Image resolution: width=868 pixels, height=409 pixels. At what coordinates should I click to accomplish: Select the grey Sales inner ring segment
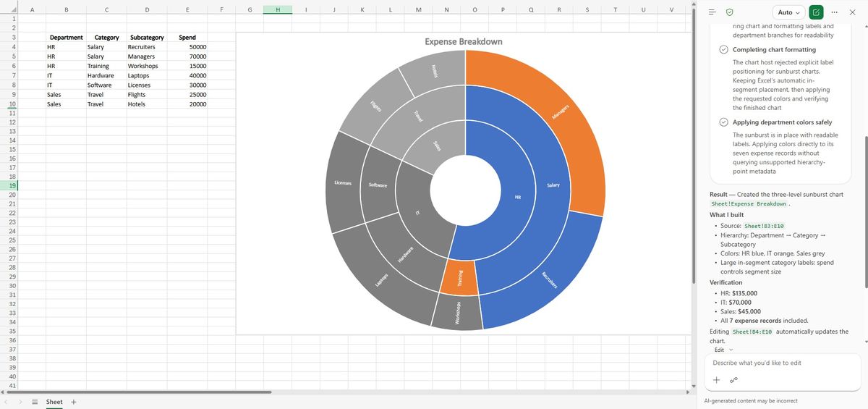click(x=438, y=145)
